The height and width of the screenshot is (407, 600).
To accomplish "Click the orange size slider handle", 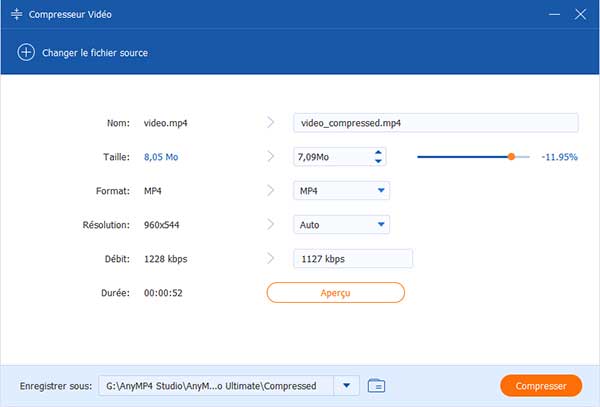I will (x=511, y=157).
